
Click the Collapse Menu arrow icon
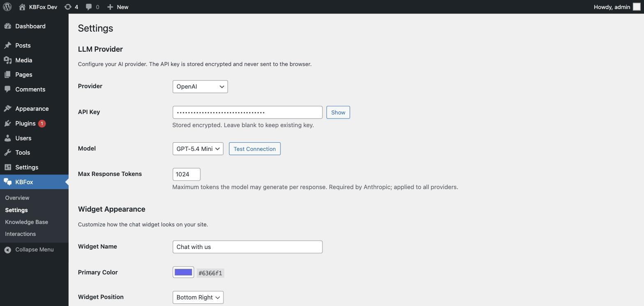pos(8,250)
